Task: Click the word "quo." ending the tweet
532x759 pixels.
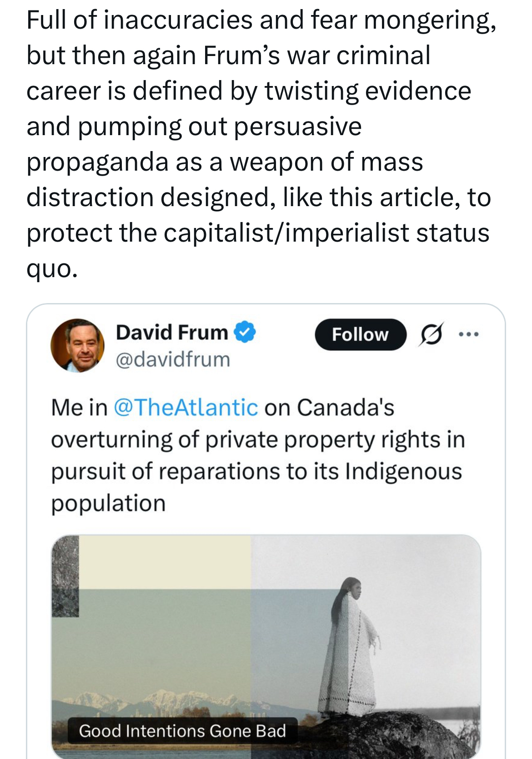Action: pyautogui.click(x=52, y=268)
